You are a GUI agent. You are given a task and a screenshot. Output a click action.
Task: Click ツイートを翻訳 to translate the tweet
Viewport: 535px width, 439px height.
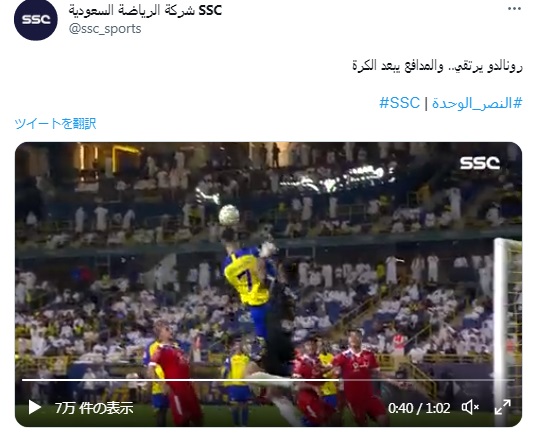pyautogui.click(x=55, y=123)
